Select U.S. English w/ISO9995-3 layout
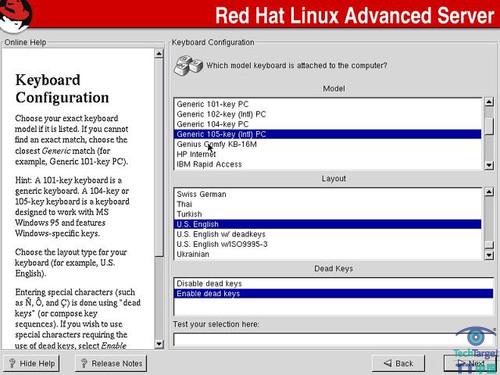This screenshot has height=375, width=500. [x=327, y=244]
